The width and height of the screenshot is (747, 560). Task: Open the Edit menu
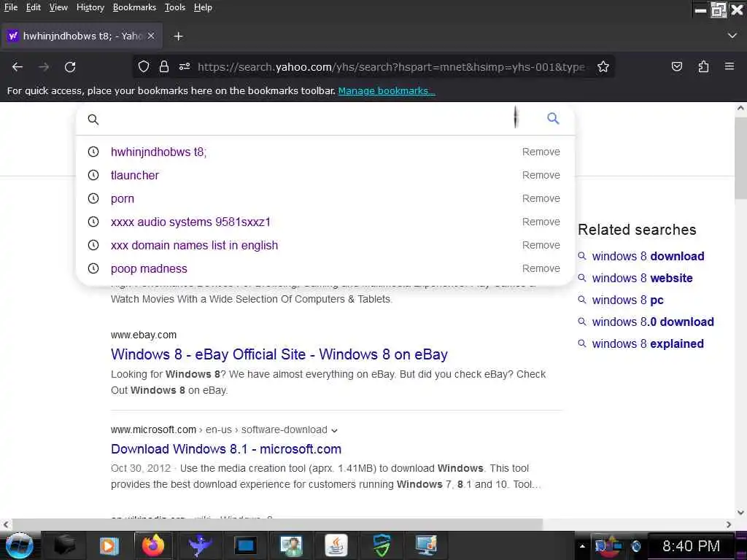point(34,7)
